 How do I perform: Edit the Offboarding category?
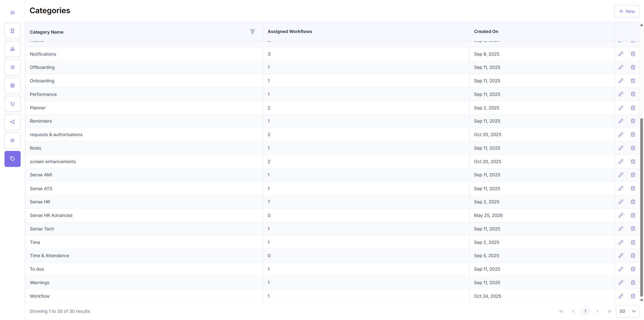621,67
